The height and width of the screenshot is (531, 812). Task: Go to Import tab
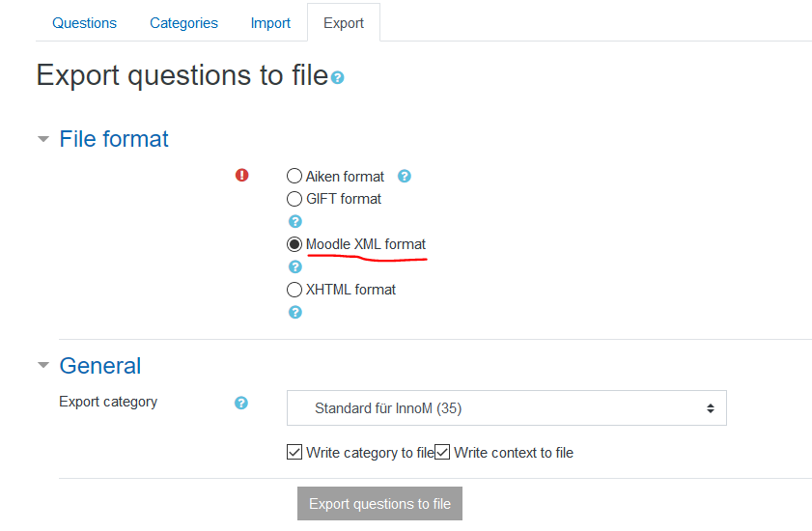click(x=270, y=23)
